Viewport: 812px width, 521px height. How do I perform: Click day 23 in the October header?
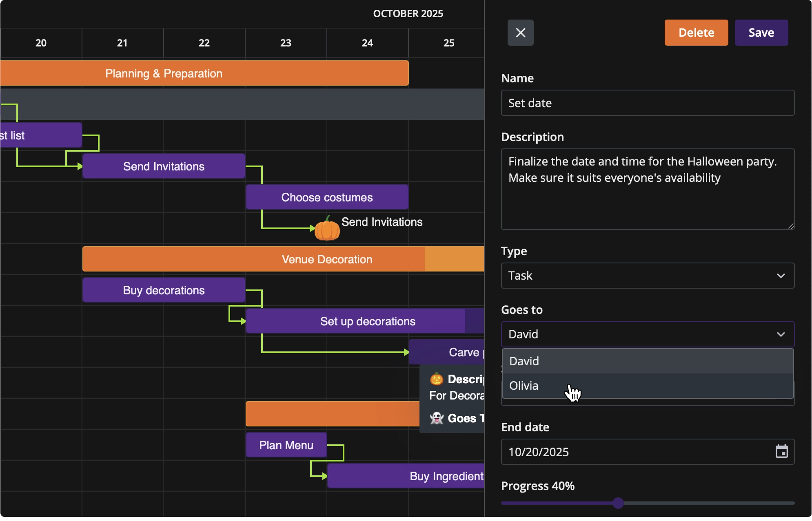pyautogui.click(x=285, y=43)
